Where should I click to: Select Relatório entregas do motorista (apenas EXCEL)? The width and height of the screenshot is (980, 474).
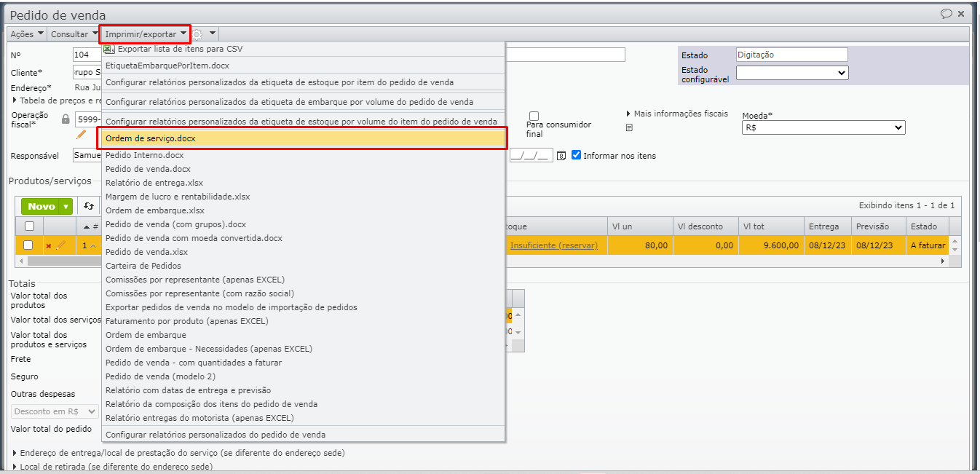point(303,418)
